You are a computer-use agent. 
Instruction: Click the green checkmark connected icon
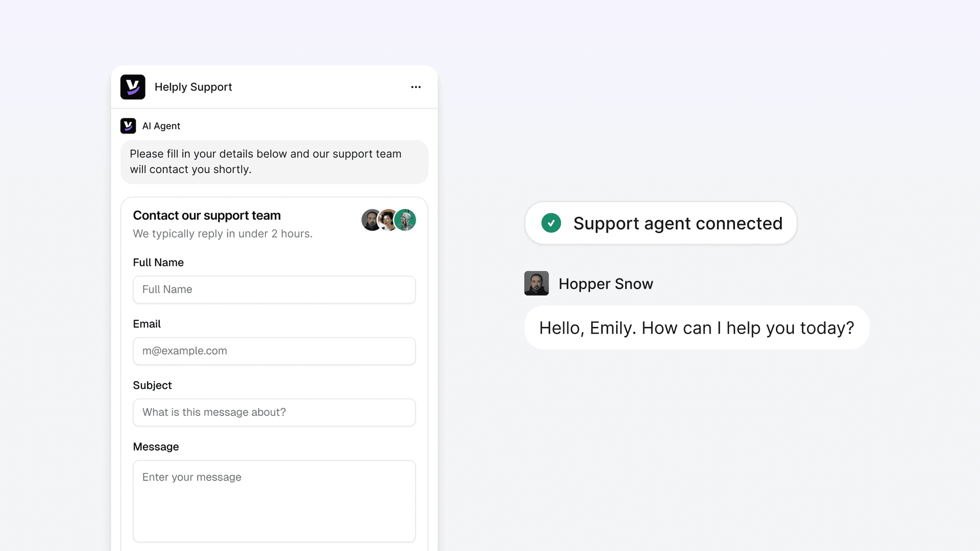pos(551,223)
